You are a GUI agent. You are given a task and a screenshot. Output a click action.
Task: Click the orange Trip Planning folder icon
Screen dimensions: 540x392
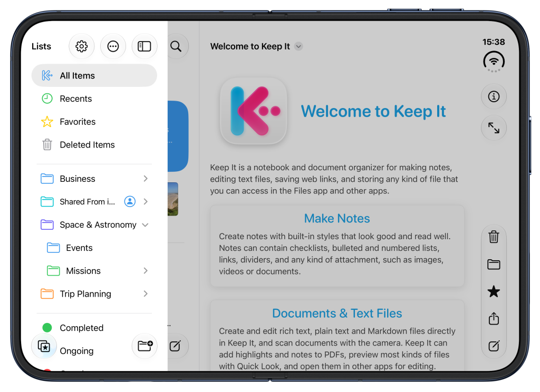47,294
